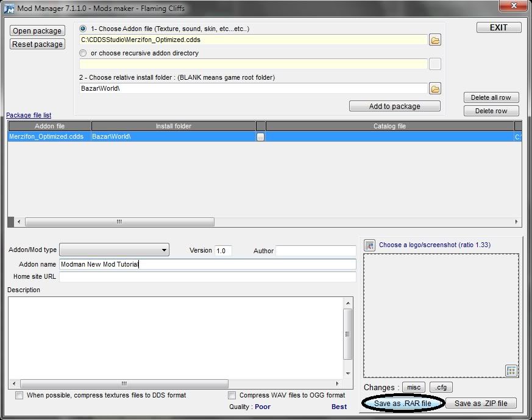Enable compress textures to DDS format checkbox
This screenshot has height=420, width=532.
pos(20,396)
